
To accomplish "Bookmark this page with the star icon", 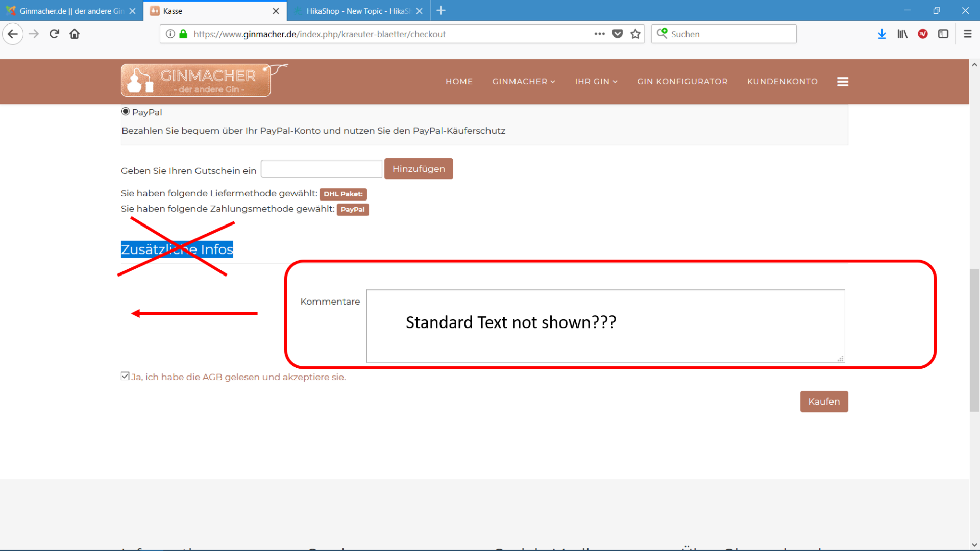I will (x=635, y=34).
